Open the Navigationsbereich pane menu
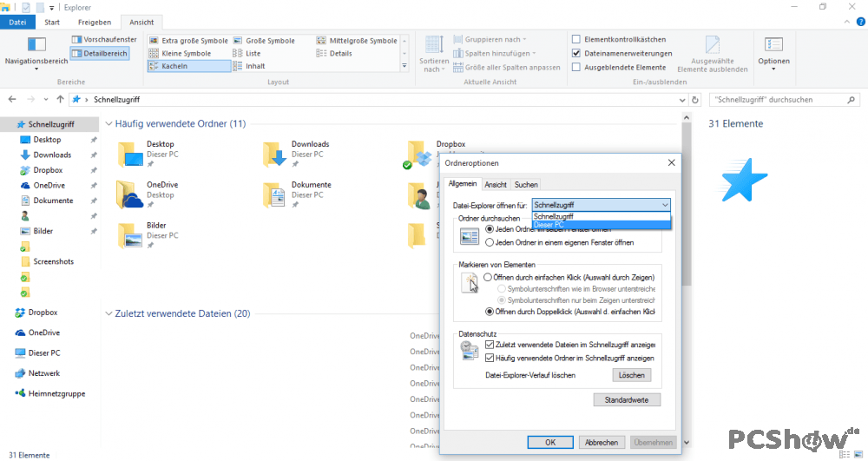The width and height of the screenshot is (868, 461). 36,53
